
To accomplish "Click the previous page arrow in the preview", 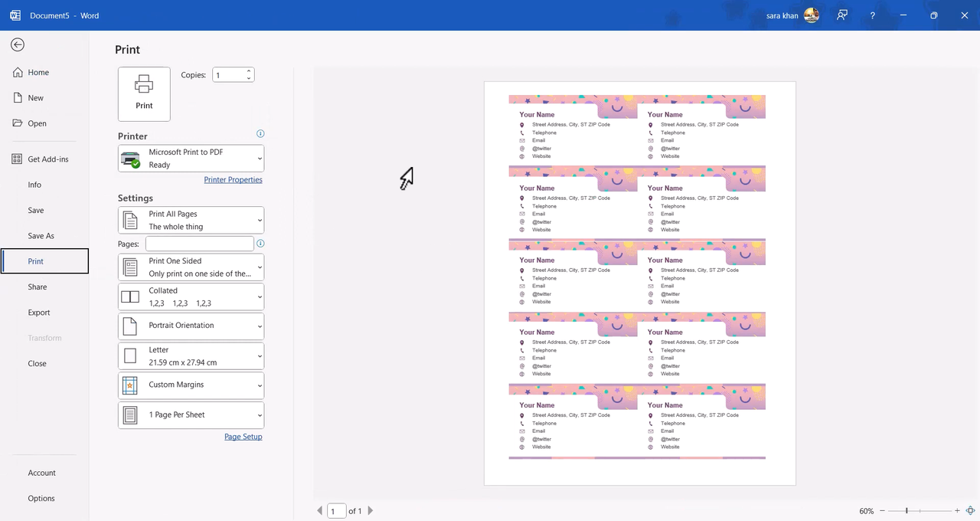I will 320,510.
